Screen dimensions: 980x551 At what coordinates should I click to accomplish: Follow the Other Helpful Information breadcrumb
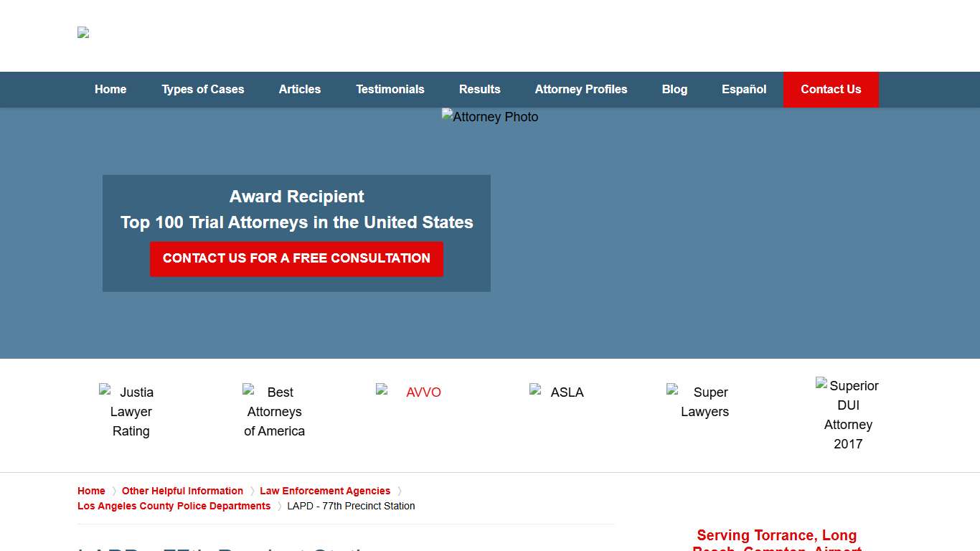pyautogui.click(x=182, y=491)
